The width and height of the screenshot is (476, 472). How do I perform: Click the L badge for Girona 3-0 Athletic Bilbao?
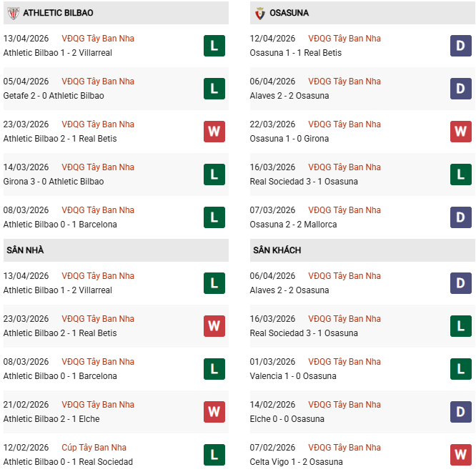pos(214,174)
